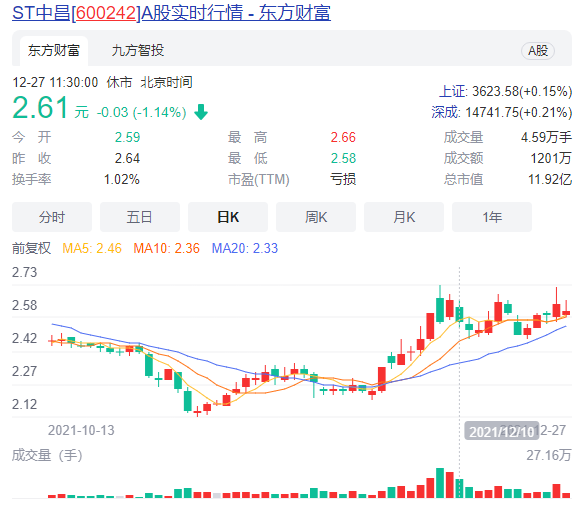Click the 总市值 value 11.92亿

[x=550, y=180]
